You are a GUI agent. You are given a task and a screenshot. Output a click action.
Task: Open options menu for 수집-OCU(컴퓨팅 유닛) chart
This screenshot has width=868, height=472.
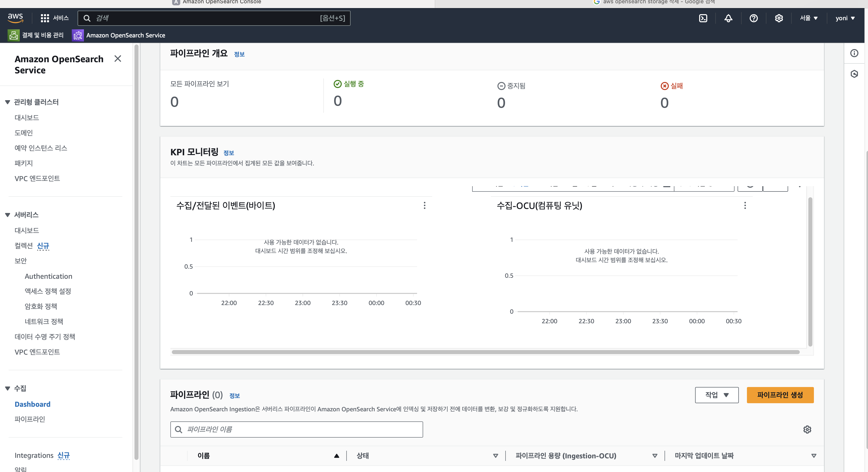pos(745,205)
